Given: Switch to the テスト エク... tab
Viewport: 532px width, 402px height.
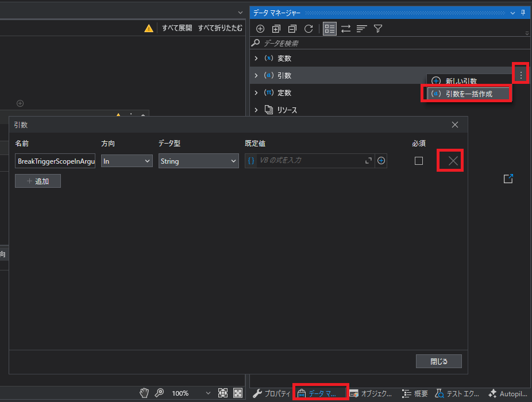Looking at the screenshot, I should pos(457,393).
